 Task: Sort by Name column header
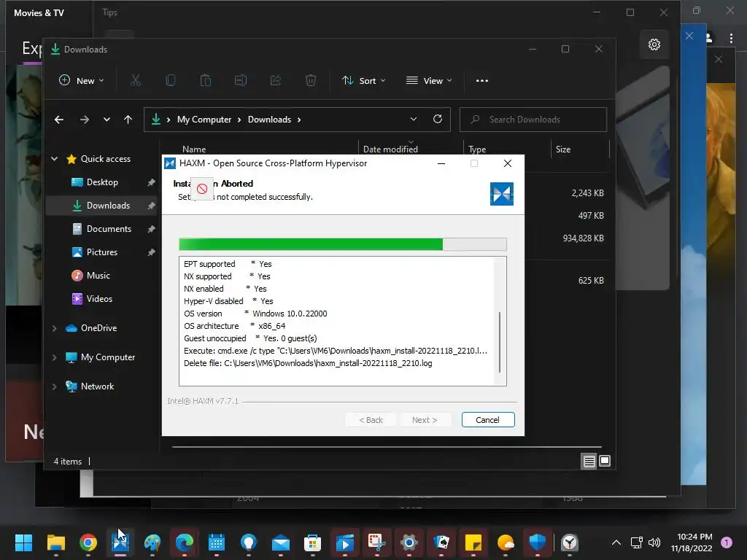(194, 149)
